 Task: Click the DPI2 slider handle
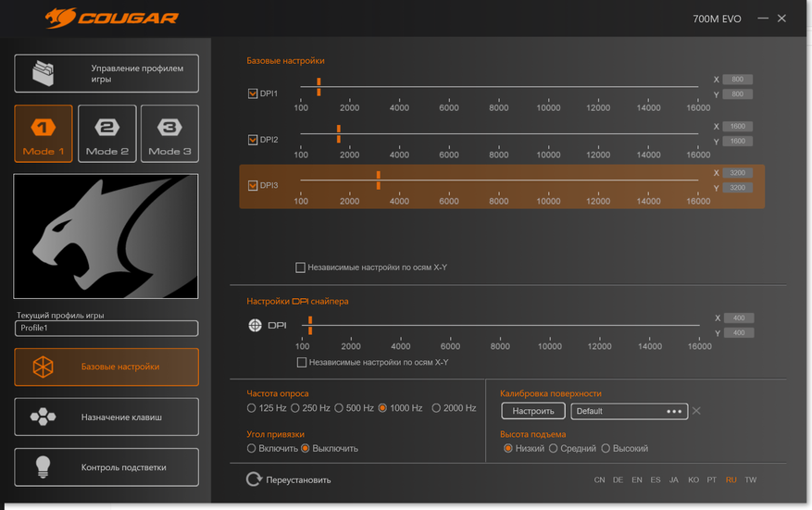[x=339, y=133]
